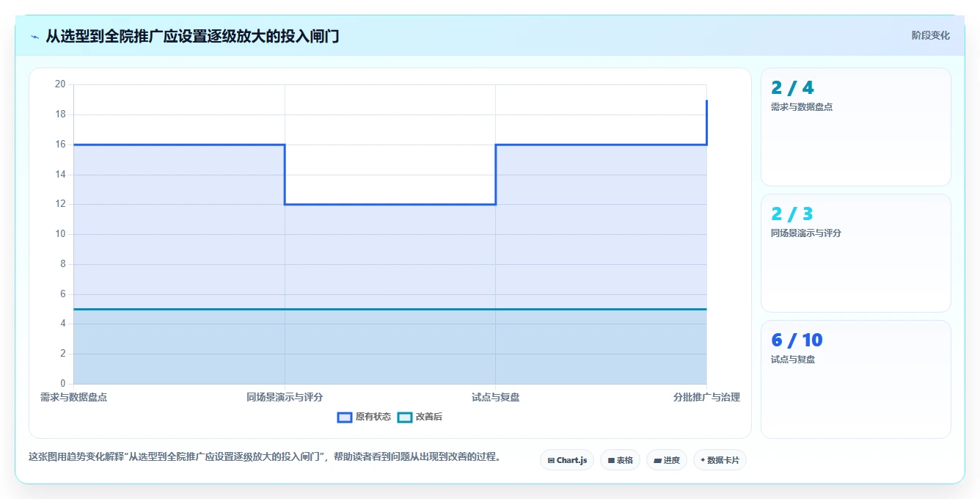
Task: Select the Chart.js tag chip
Action: click(x=567, y=460)
